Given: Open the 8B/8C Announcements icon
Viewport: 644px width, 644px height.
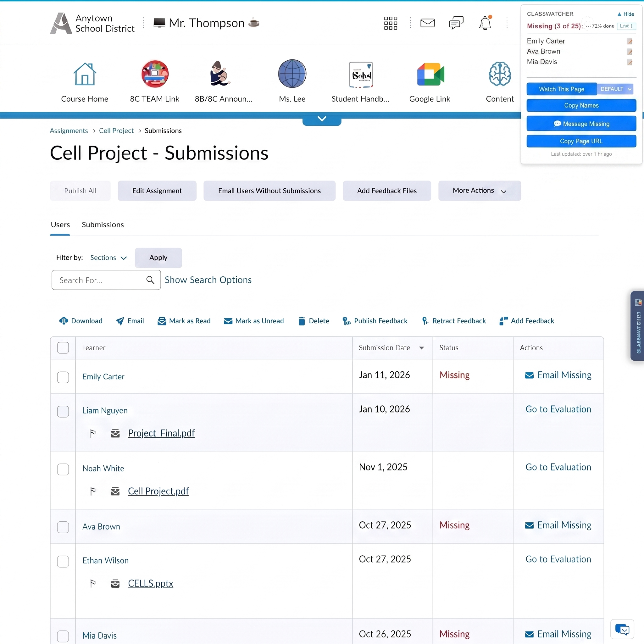Looking at the screenshot, I should 220,73.
